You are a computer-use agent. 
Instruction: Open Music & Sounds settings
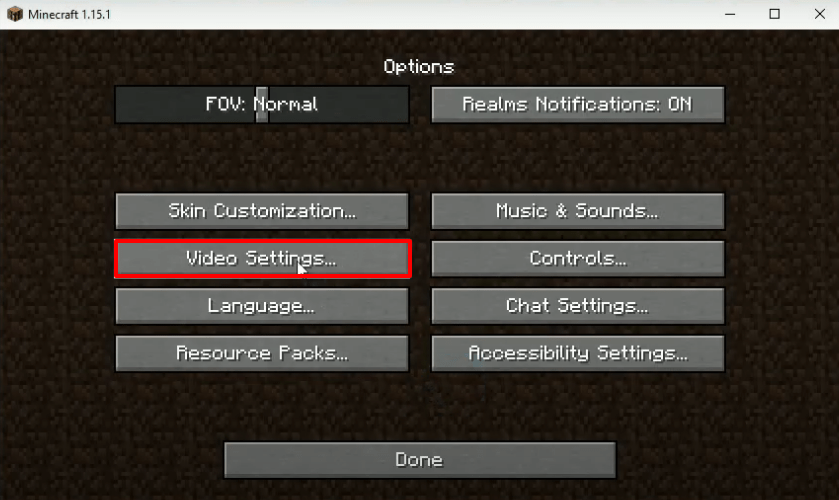point(578,211)
